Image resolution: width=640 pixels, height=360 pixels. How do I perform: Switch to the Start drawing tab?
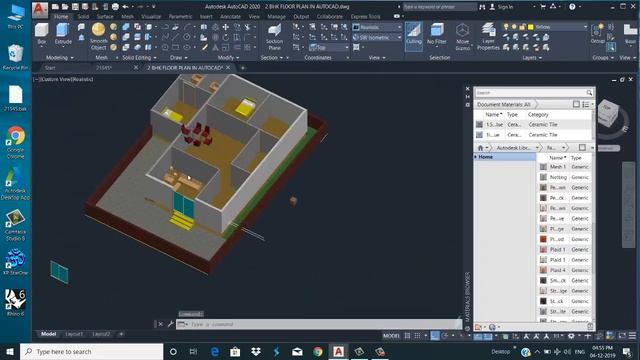click(x=50, y=68)
